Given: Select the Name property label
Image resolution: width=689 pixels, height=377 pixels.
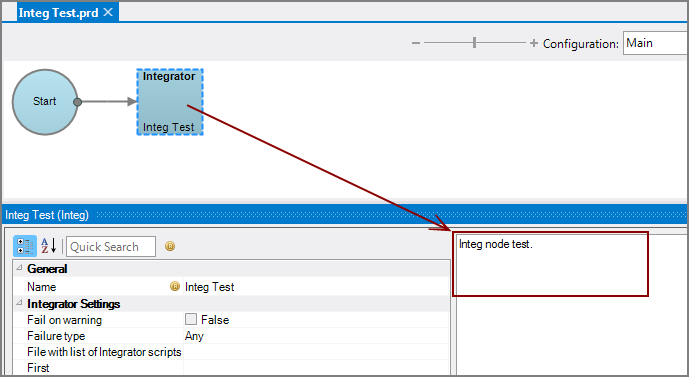Looking at the screenshot, I should coord(42,287).
